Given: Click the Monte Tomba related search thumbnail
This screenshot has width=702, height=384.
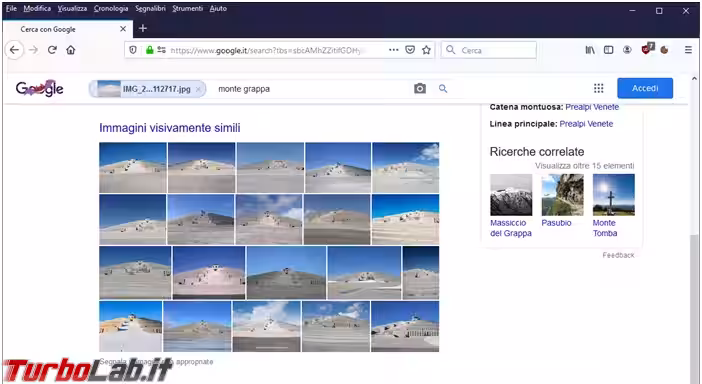Looking at the screenshot, I should click(x=613, y=195).
